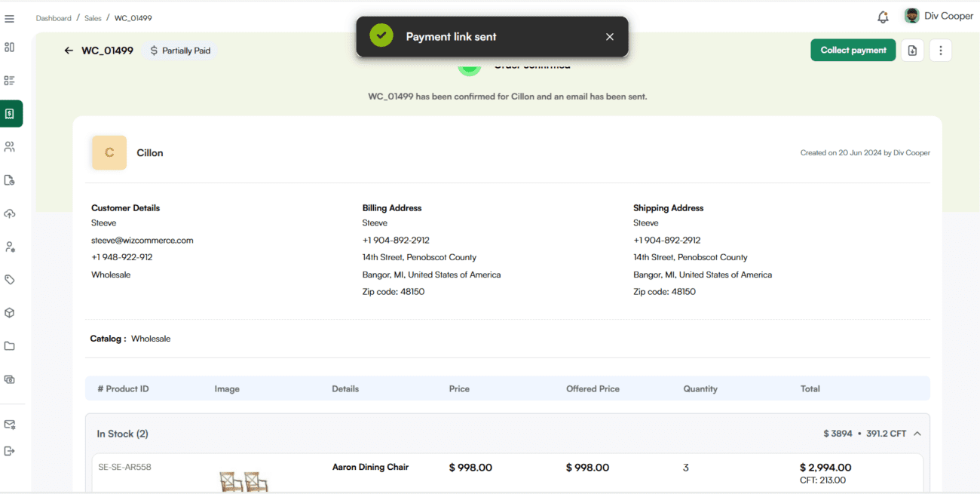Click the Aaron Dining Chair product image
This screenshot has width=980, height=494.
243,480
